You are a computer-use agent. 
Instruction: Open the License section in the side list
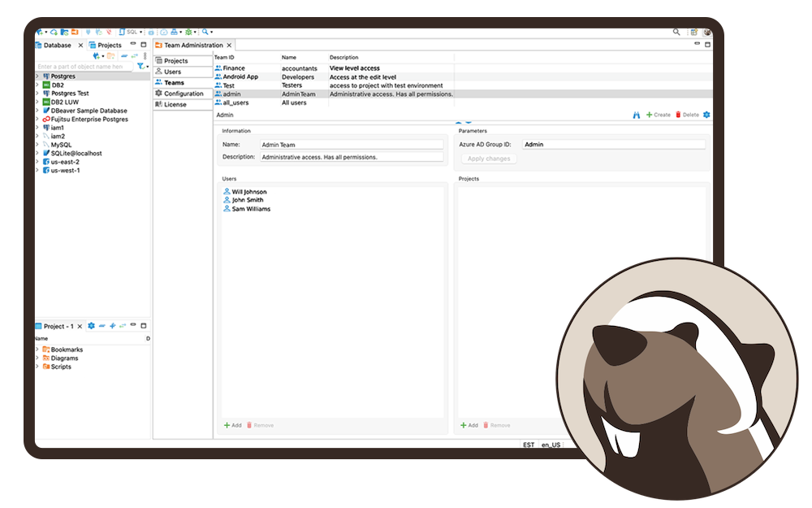click(x=183, y=104)
